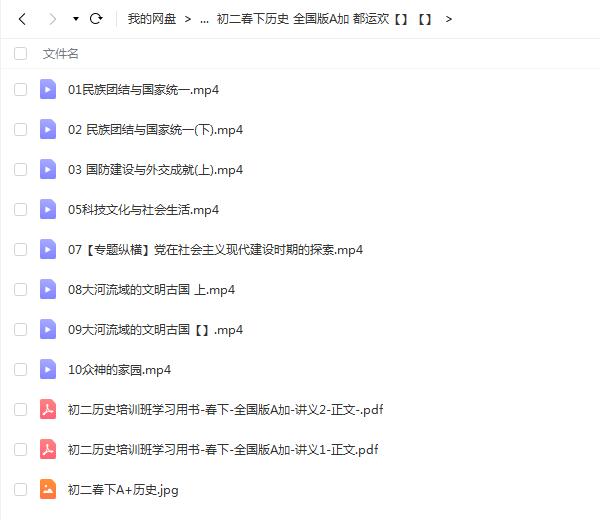Sort by the 文件名 column header

pyautogui.click(x=60, y=54)
